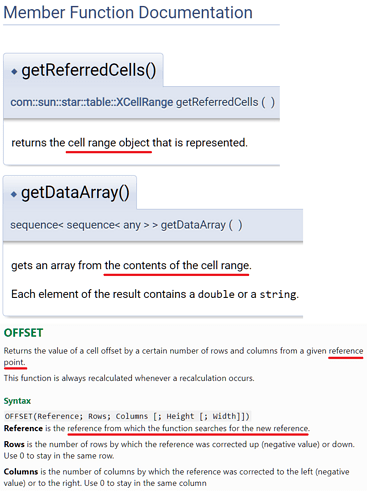Click the underlined 'reference' word after 'given'
The height and width of the screenshot is (500, 367).
point(346,351)
